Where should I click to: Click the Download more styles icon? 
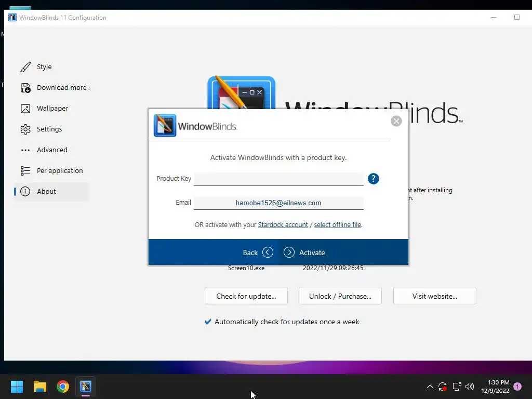25,88
